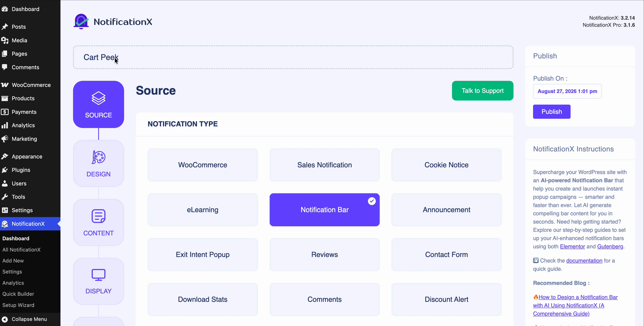Click the Users person icon

pyautogui.click(x=5, y=183)
